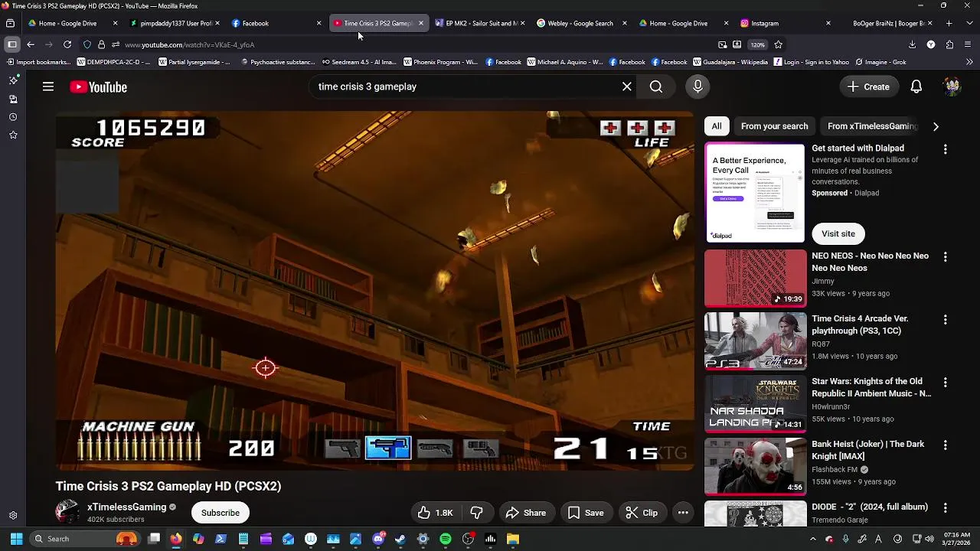Show more bookmarks overflow chevron

[x=970, y=62]
